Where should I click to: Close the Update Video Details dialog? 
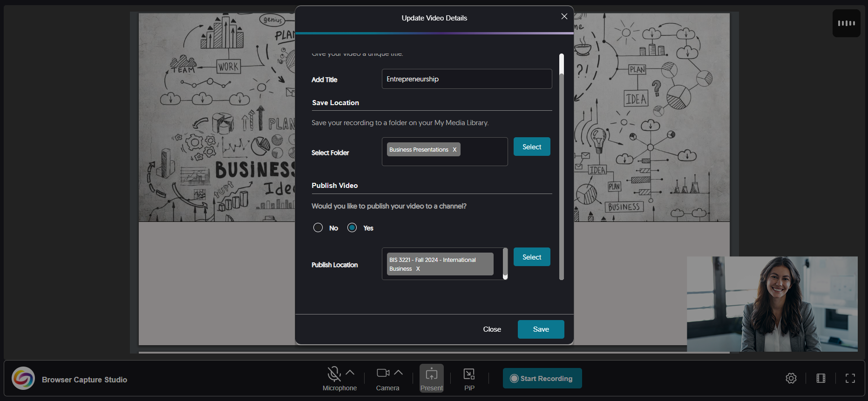[564, 17]
